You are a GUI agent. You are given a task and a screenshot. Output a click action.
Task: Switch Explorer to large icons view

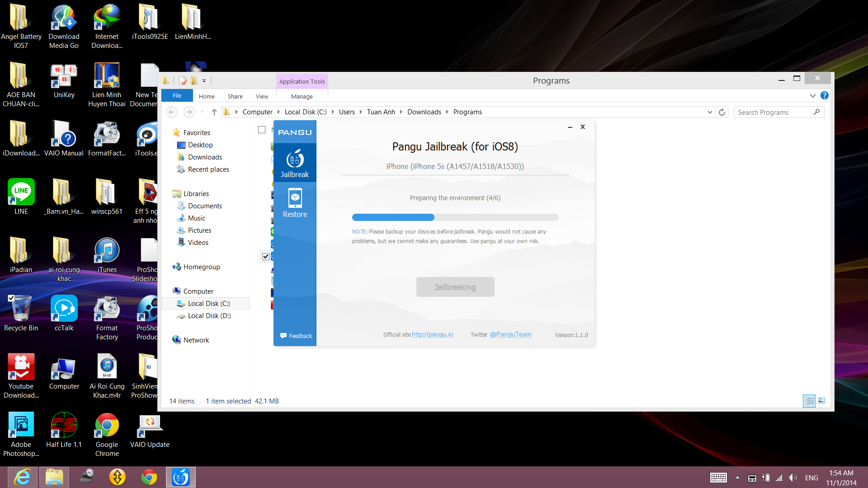click(821, 401)
